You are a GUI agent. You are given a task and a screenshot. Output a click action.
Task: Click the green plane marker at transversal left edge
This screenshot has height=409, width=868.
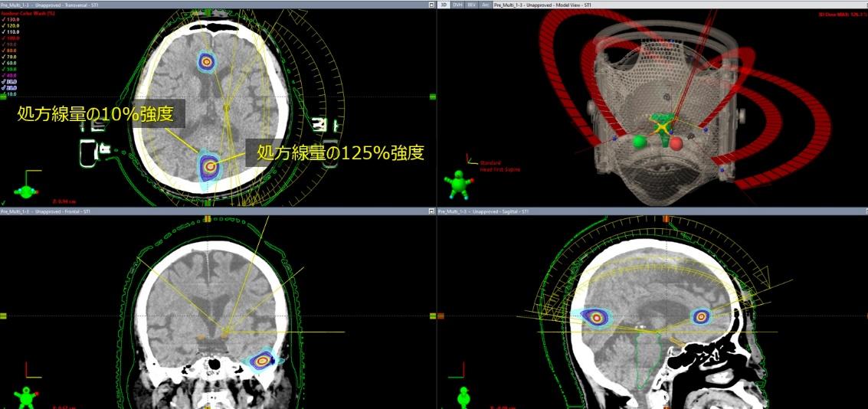(x=2, y=97)
